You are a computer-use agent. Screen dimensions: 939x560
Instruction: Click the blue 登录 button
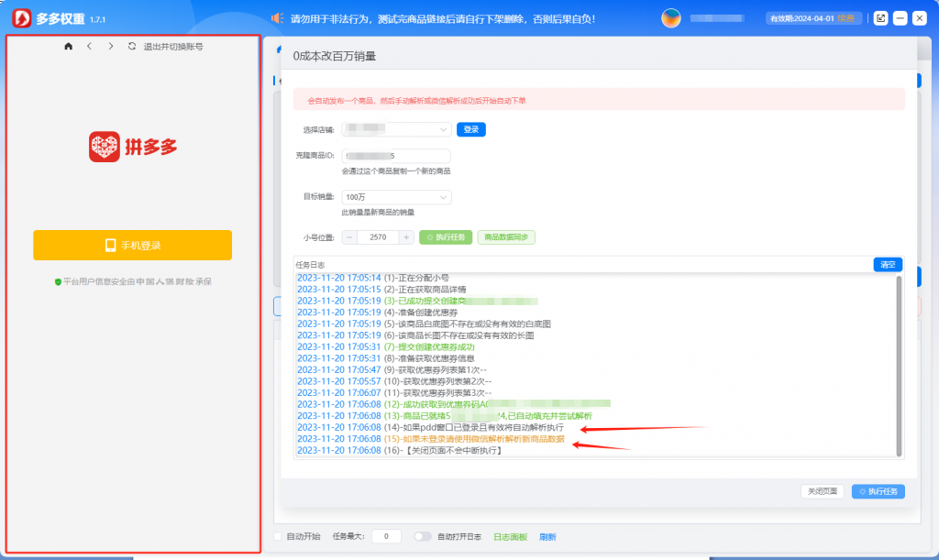point(471,129)
